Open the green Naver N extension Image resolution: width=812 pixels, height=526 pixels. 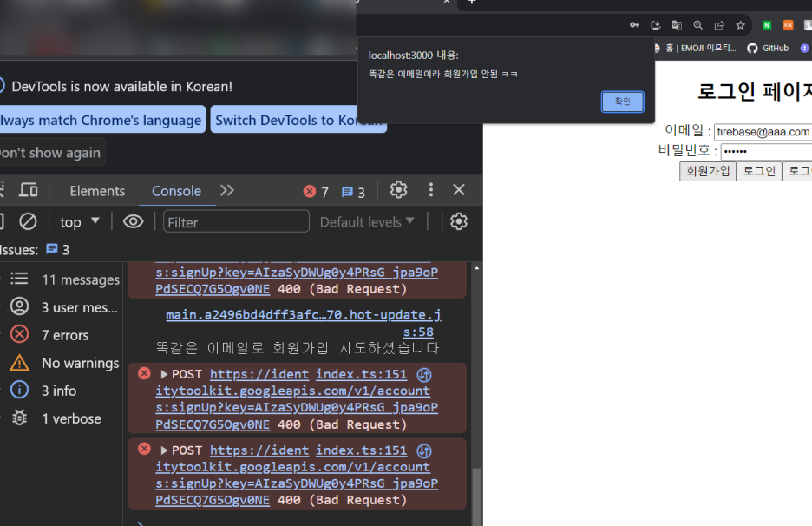767,25
